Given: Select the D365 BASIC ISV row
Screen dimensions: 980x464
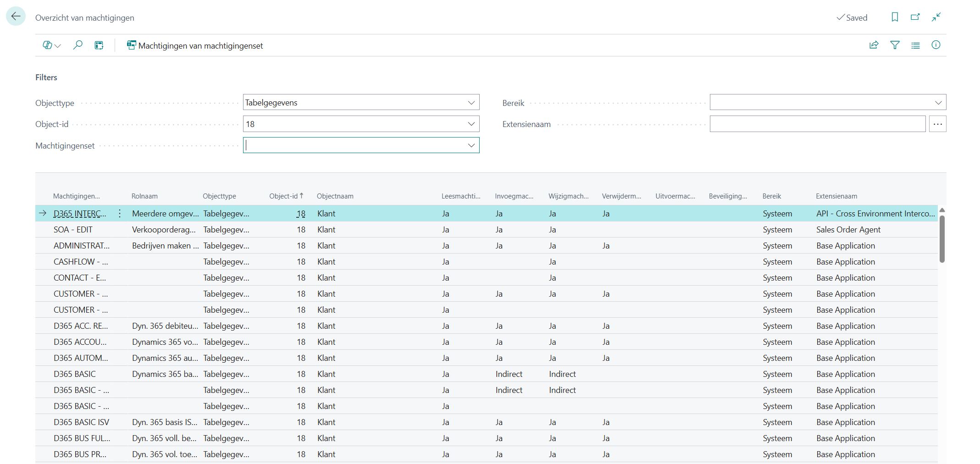Looking at the screenshot, I should (x=486, y=422).
